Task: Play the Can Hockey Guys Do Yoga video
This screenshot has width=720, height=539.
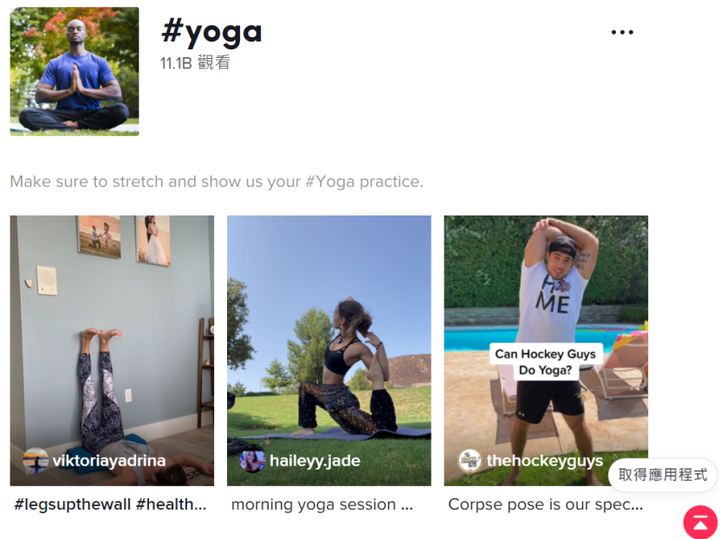Action: pos(546,350)
